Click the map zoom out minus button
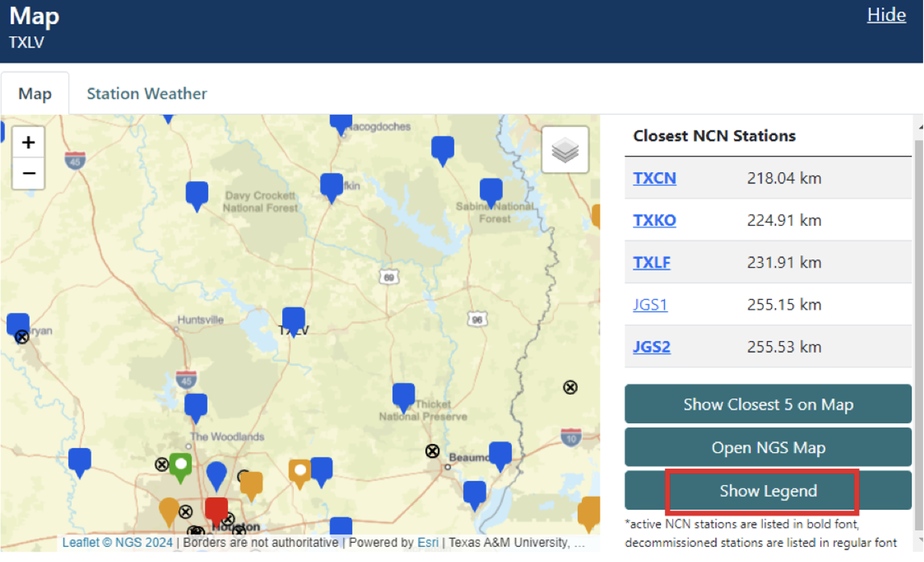The height and width of the screenshot is (562, 924). [28, 173]
